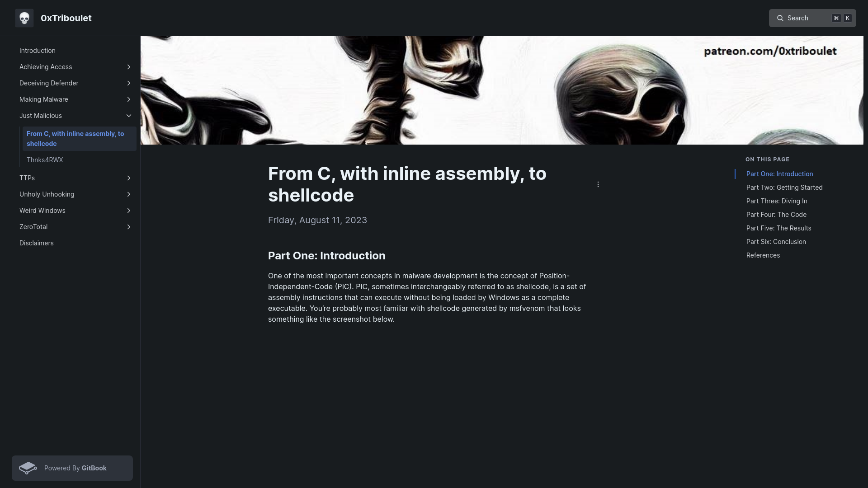Scroll to References section on page
Screen dimensions: 868x488
click(764, 255)
